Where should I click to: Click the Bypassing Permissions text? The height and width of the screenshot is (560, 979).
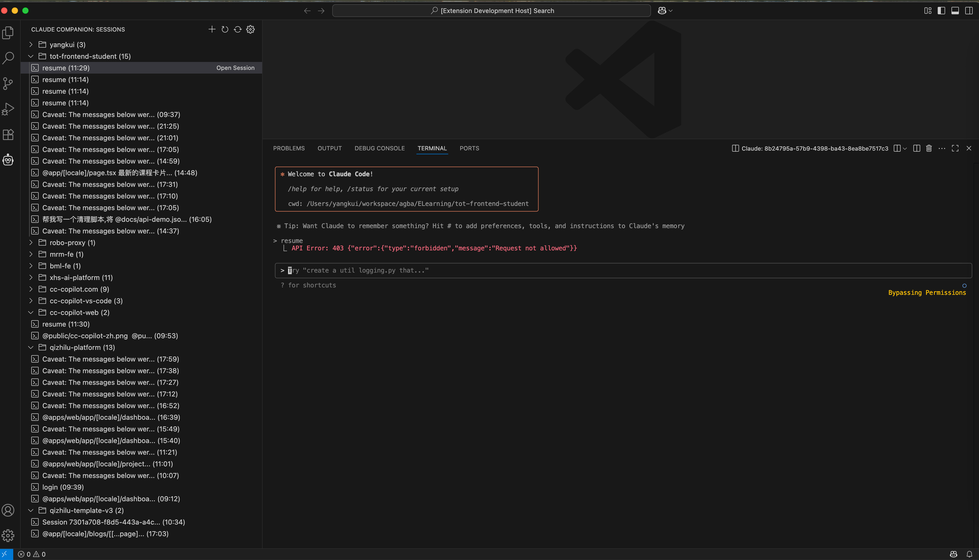927,293
